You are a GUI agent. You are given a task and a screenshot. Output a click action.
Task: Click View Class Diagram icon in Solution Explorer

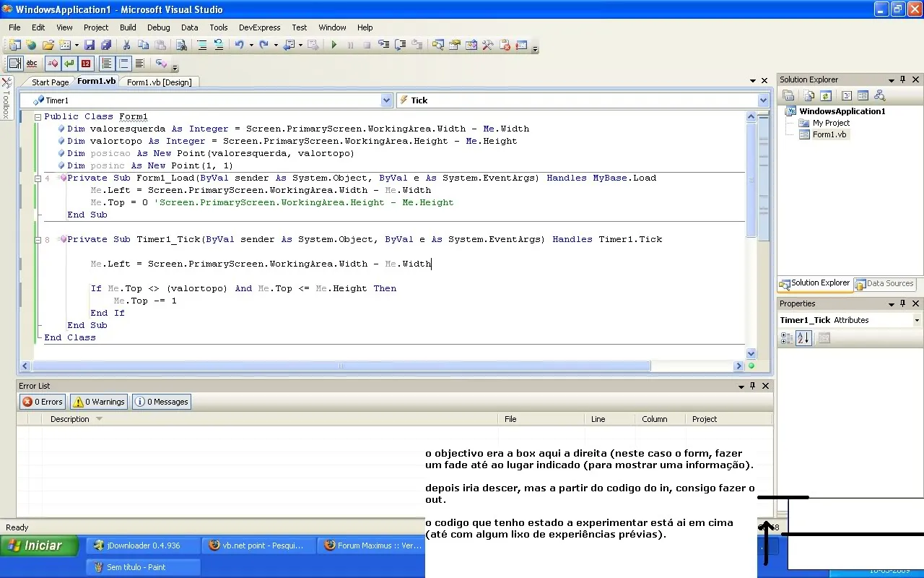click(879, 95)
